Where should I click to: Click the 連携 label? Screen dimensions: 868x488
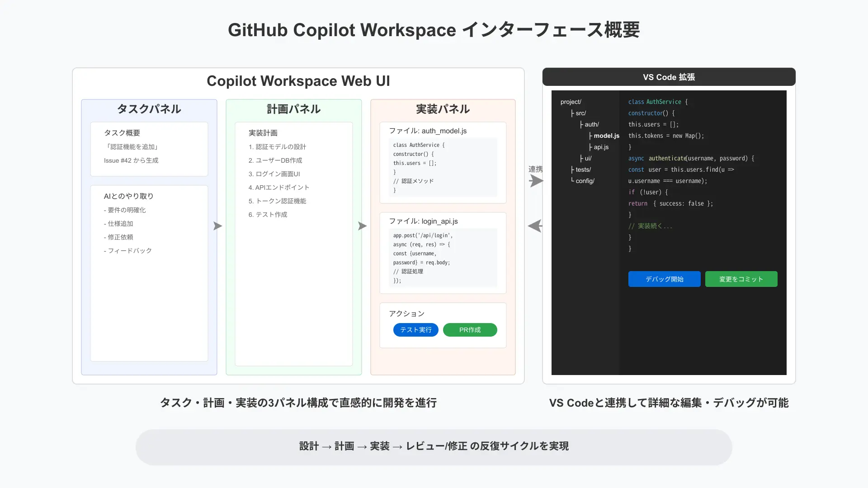tap(536, 169)
